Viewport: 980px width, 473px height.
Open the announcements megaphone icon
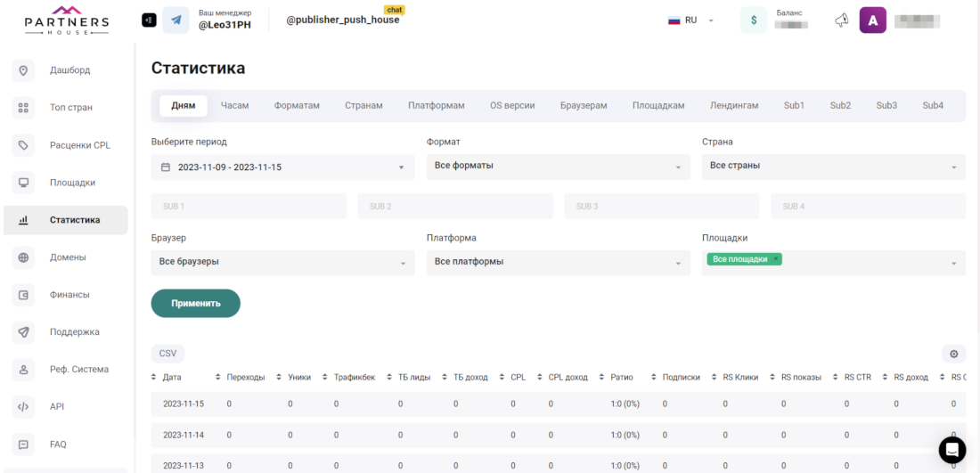(x=841, y=20)
